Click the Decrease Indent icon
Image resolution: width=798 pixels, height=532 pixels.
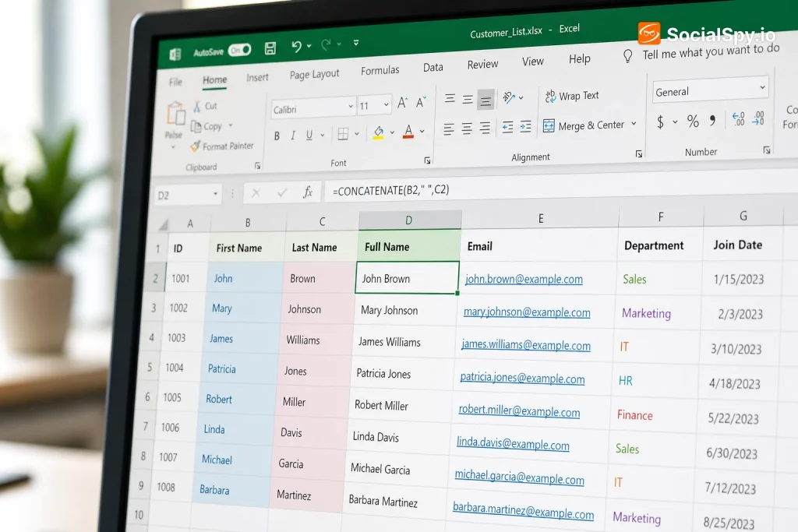click(507, 127)
